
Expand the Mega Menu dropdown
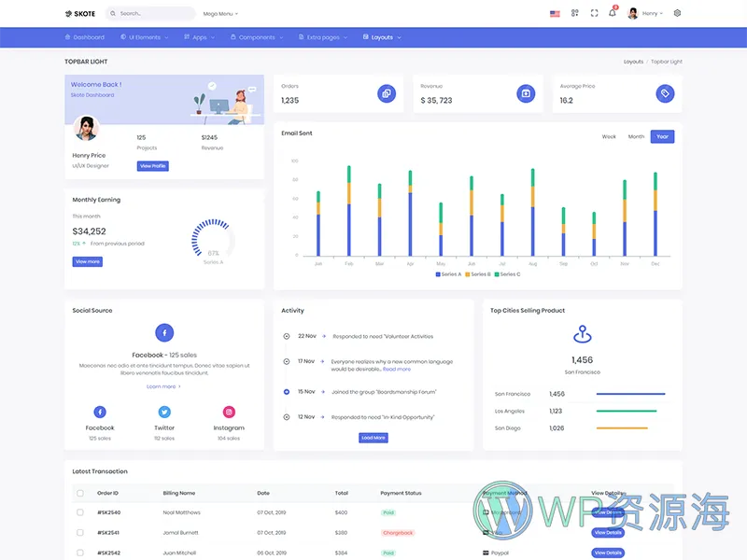tap(221, 14)
